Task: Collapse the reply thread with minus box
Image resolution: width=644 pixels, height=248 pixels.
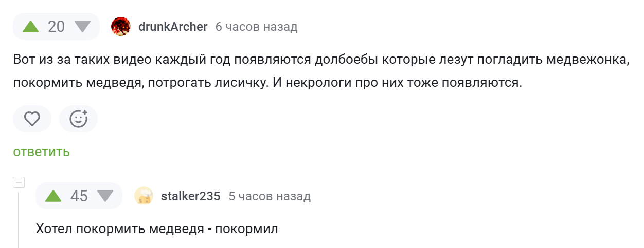Action: pos(19,182)
